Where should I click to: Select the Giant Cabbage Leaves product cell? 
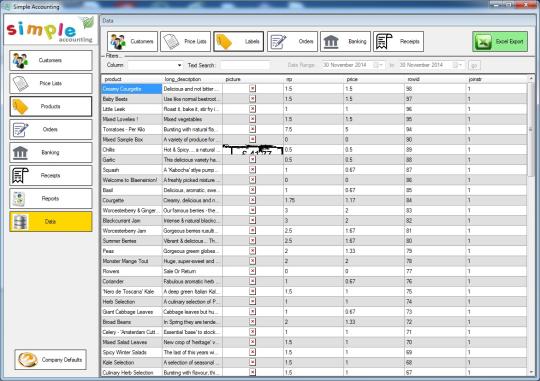132,312
